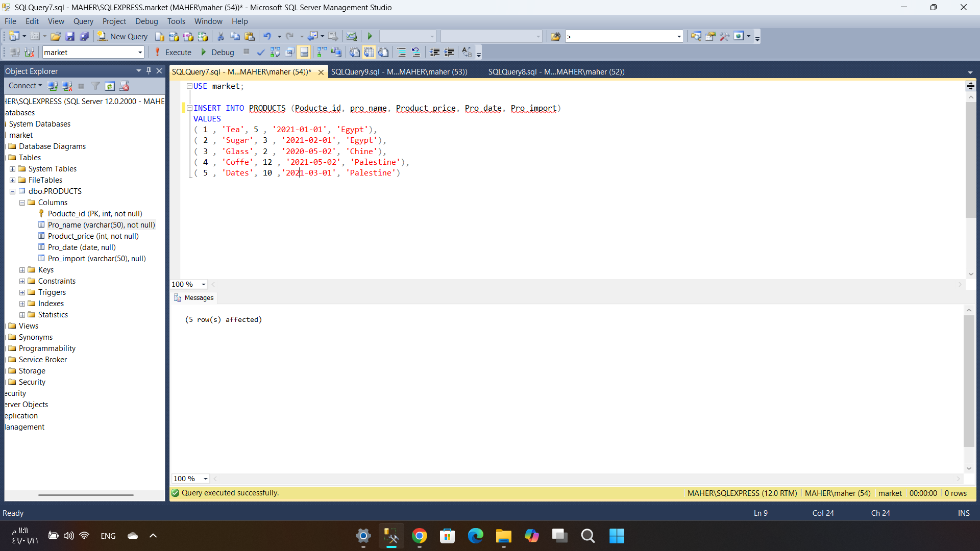Expand the Constraints folder

(22, 281)
